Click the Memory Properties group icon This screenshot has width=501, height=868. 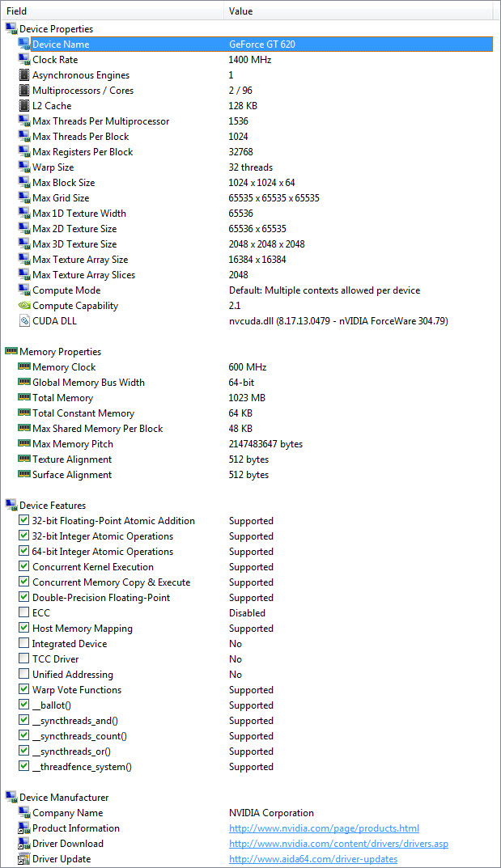pos(11,351)
